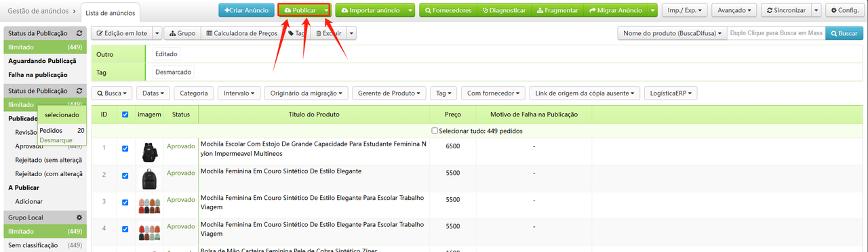868x252 pixels.
Task: Select Ilimitado under Status da Publicação
Action: tap(45, 47)
